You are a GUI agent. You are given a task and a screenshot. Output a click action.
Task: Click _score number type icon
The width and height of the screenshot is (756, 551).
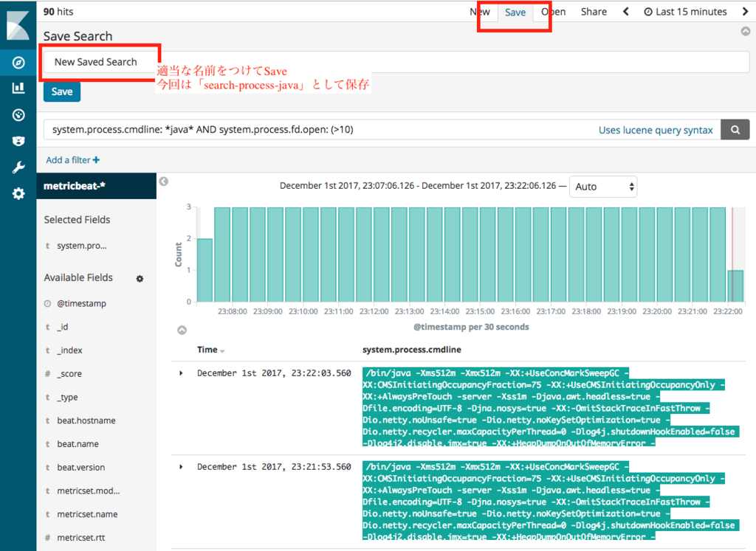47,374
